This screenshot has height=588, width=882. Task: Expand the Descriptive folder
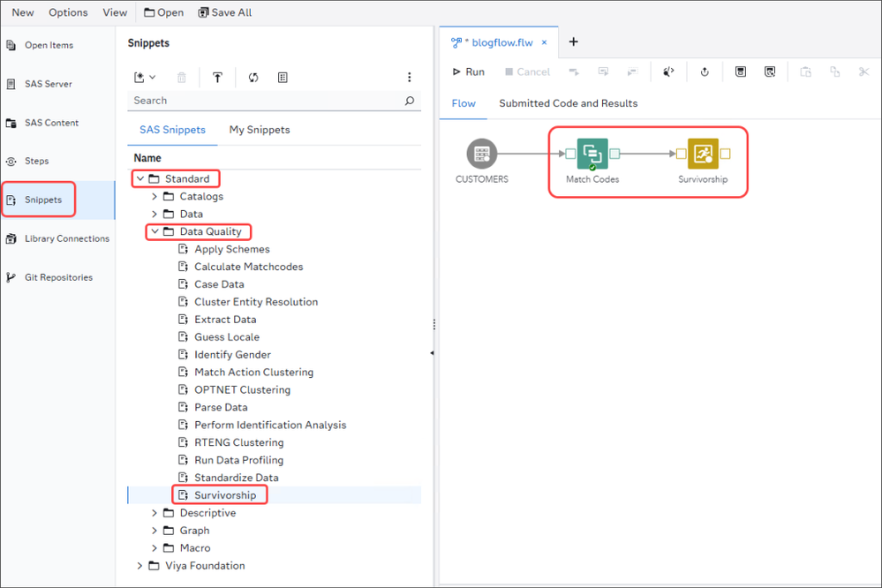[x=155, y=513]
